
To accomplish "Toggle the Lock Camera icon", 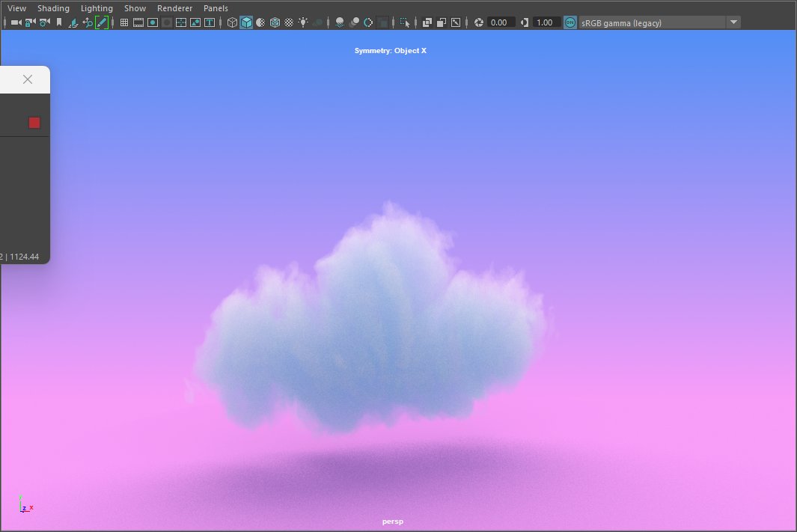I will pyautogui.click(x=31, y=22).
